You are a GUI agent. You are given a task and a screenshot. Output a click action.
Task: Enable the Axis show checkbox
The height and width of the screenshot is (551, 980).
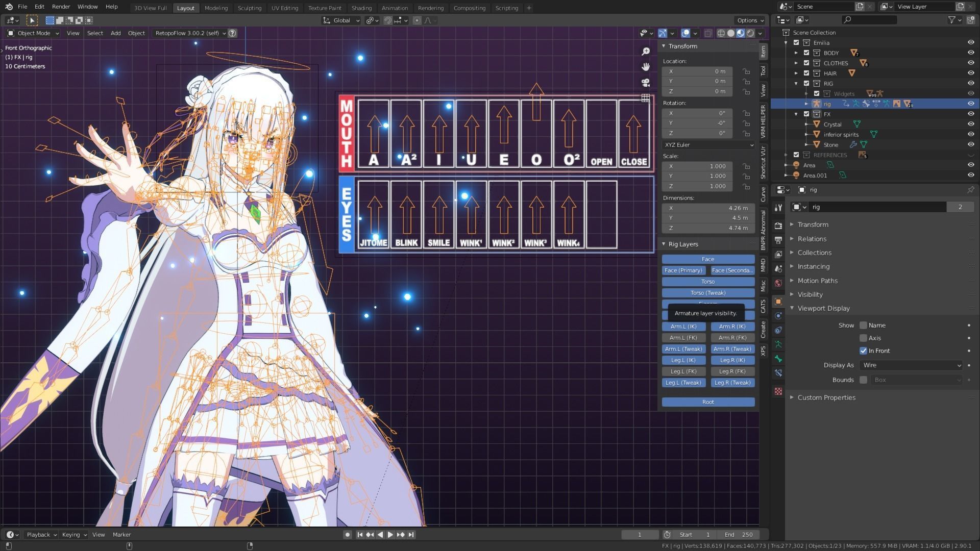(863, 338)
